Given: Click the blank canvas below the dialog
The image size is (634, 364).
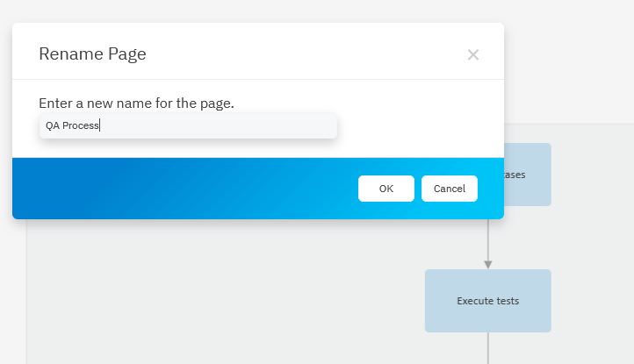Looking at the screenshot, I should [220, 289].
